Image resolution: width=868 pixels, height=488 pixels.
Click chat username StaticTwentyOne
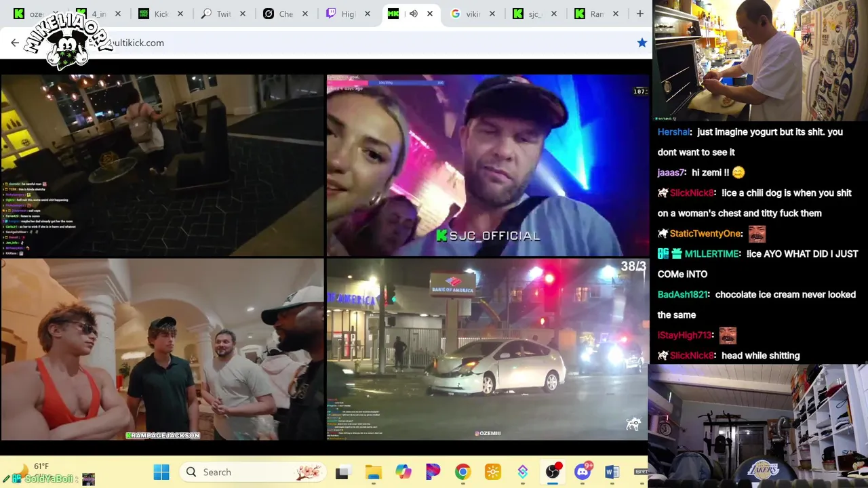[x=705, y=234]
